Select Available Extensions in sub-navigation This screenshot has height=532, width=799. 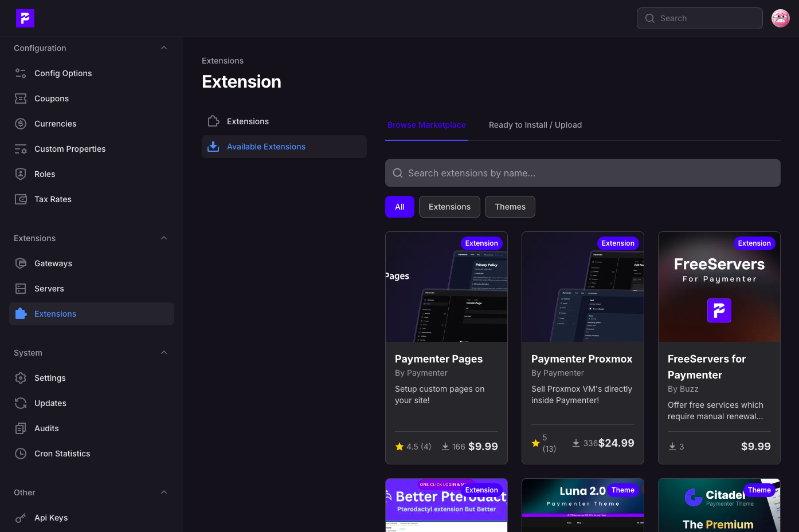284,147
